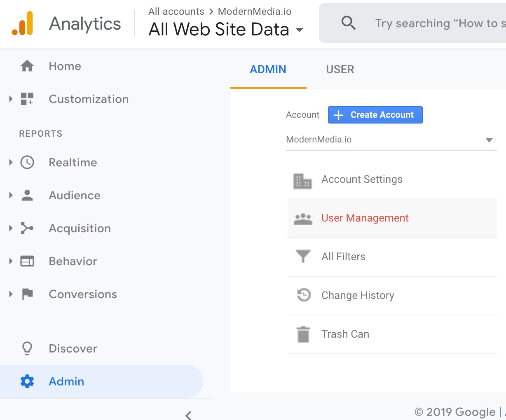Click the search magnifier icon
The image size is (506, 420).
coord(349,23)
